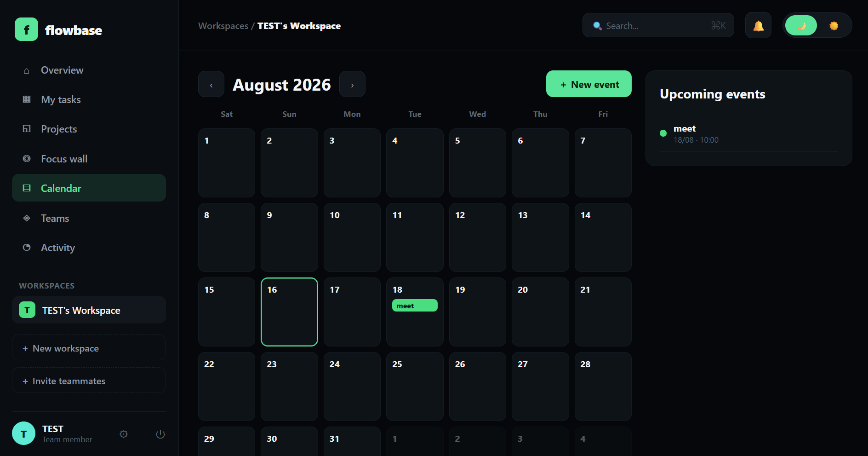Select day 20 in calendar
Screen dimensions: 868x456
coord(540,312)
